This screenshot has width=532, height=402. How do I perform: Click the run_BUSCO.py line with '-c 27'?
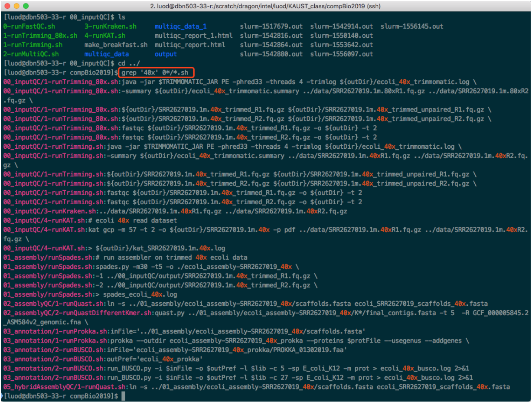pyautogui.click(x=238, y=378)
